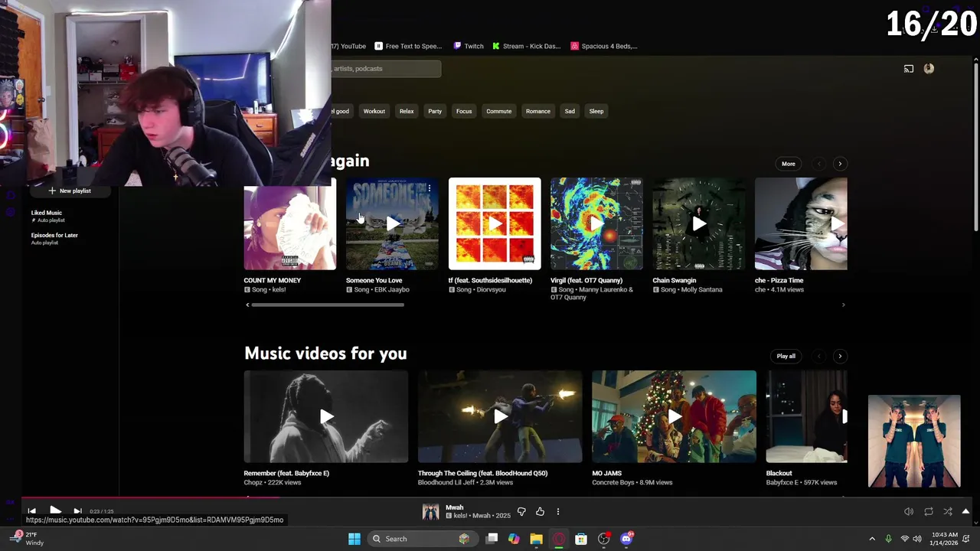Open Someone You Love three-dot menu
The width and height of the screenshot is (980, 551).
pos(430,187)
